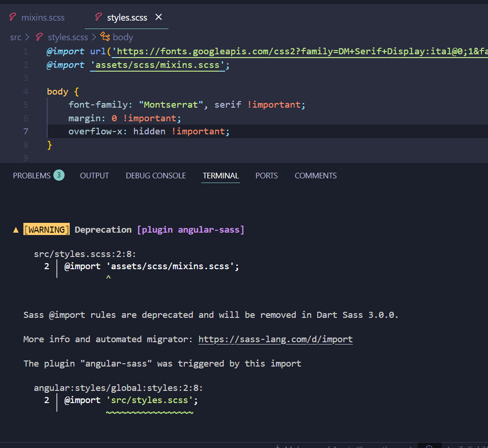The width and height of the screenshot is (488, 448).
Task: Click the 0 value on margin line
Action: (114, 118)
